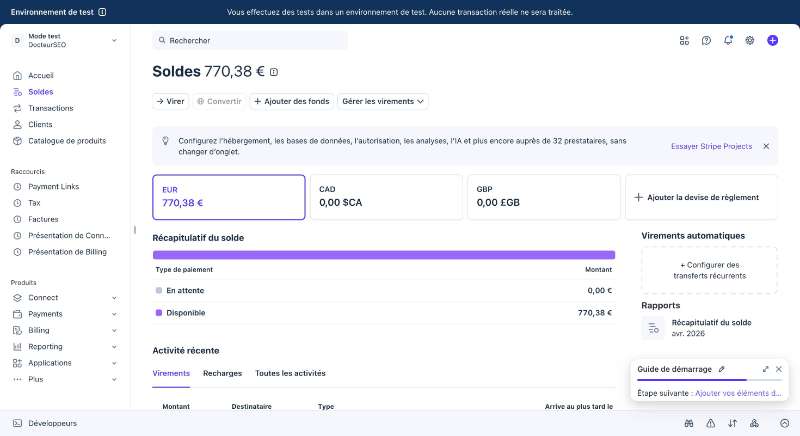Screen dimensions: 800x436
Task: Open the settings gear icon
Action: [x=749, y=40]
